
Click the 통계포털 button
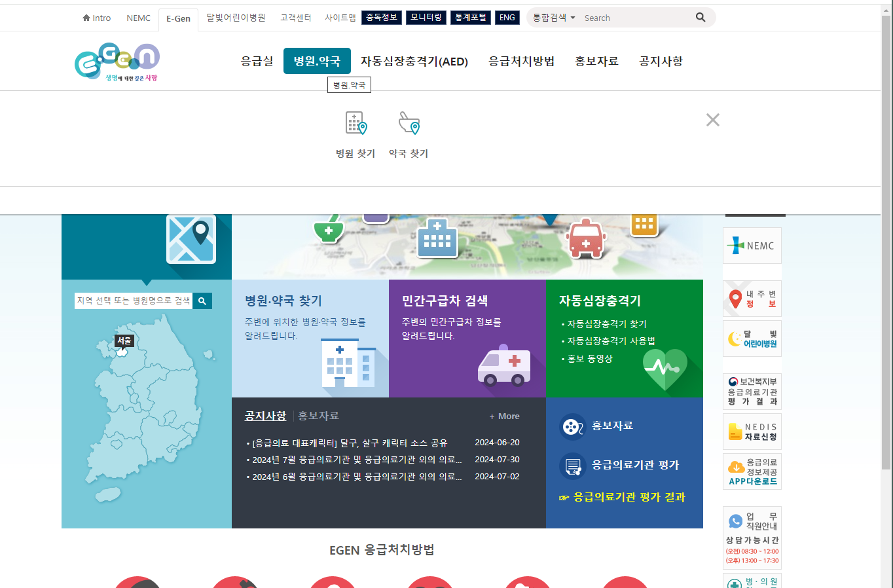(x=471, y=18)
